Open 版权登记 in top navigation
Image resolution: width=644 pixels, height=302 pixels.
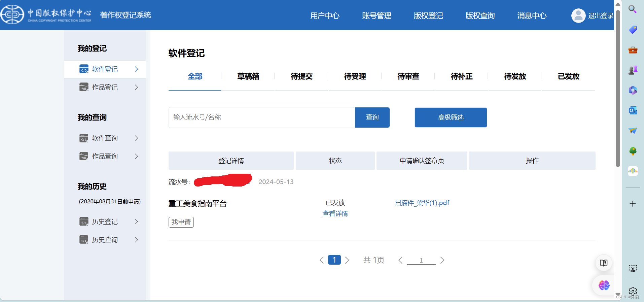click(x=428, y=15)
